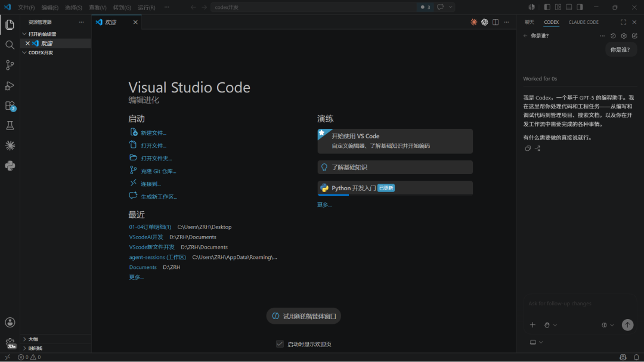The height and width of the screenshot is (362, 644).
Task: Open the Accounts menu icon
Action: 10,323
